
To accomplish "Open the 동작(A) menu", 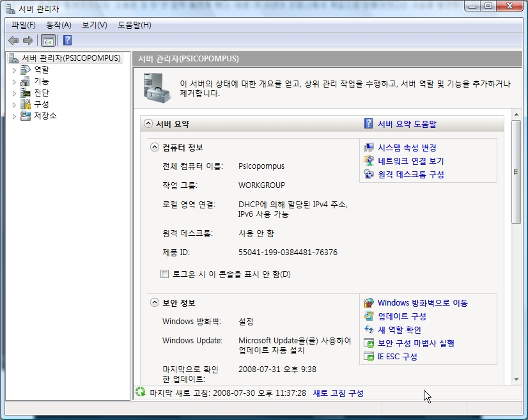I will [59, 25].
